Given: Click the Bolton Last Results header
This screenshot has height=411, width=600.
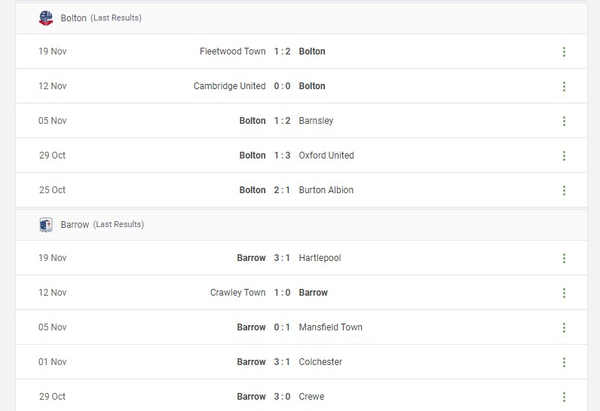Looking at the screenshot, I should (100, 18).
